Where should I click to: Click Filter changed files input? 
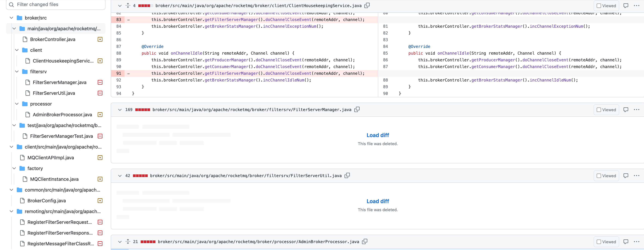[56, 5]
